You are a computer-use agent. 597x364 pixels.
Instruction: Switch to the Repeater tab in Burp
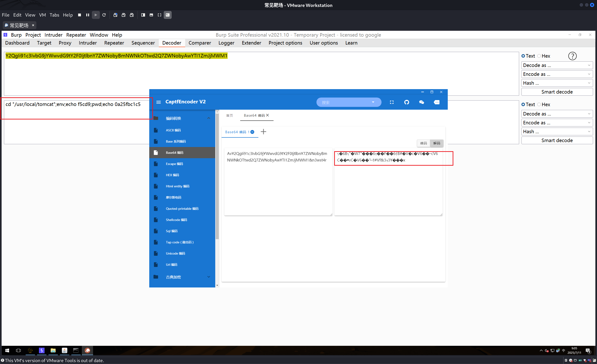[114, 43]
